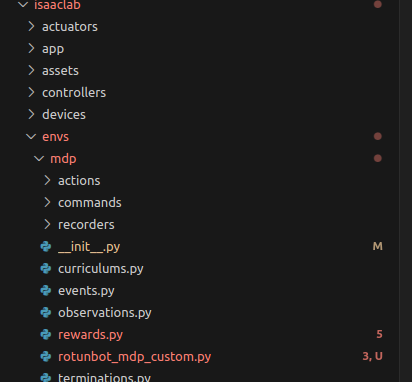Open the events.py file
The height and width of the screenshot is (382, 412).
86,291
